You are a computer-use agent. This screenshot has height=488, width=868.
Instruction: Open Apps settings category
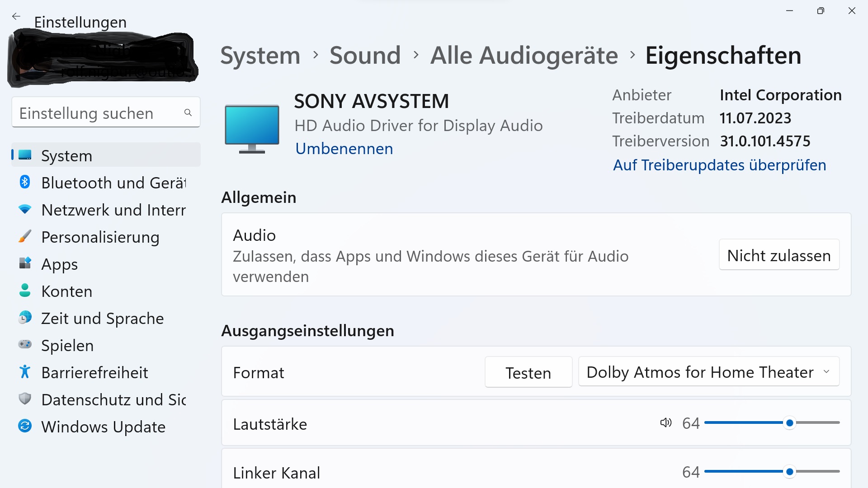click(x=106, y=263)
